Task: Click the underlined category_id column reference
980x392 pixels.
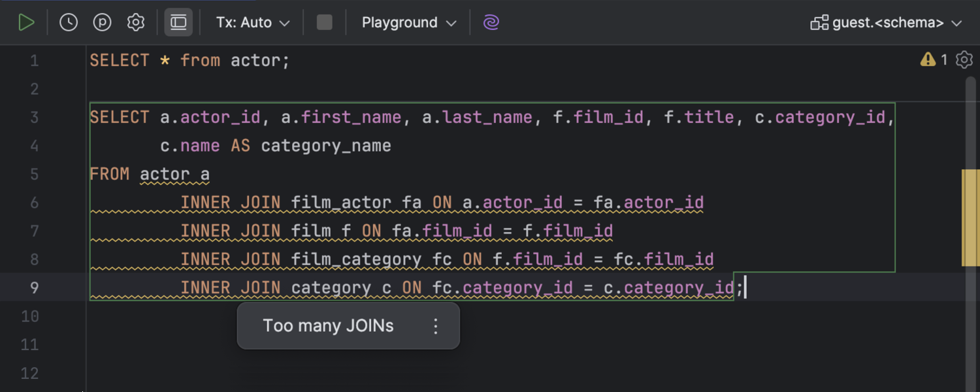Action: tap(679, 287)
